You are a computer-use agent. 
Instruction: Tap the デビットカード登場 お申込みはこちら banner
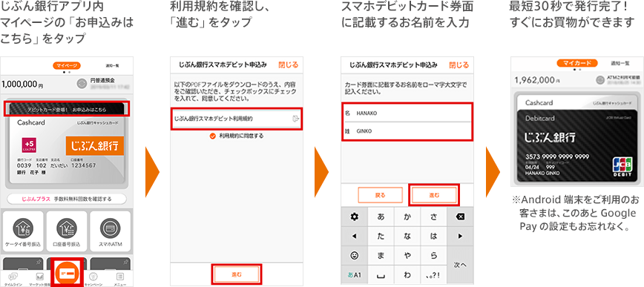pos(67,109)
